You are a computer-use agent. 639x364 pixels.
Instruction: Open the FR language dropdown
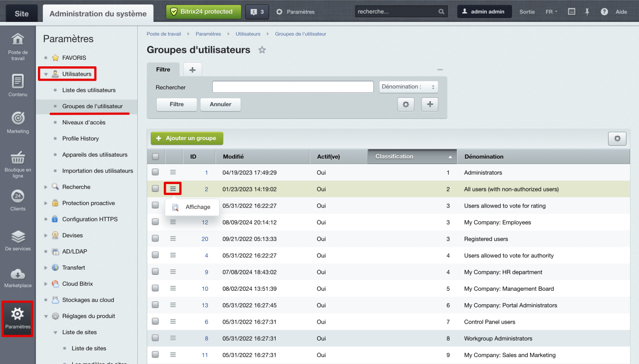point(552,11)
